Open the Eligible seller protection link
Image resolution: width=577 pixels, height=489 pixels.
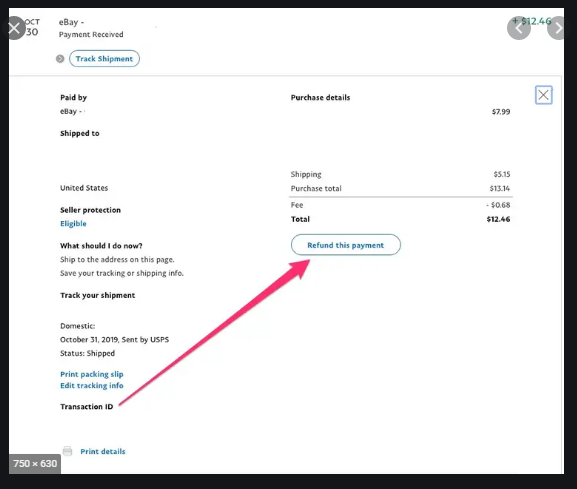[73, 224]
